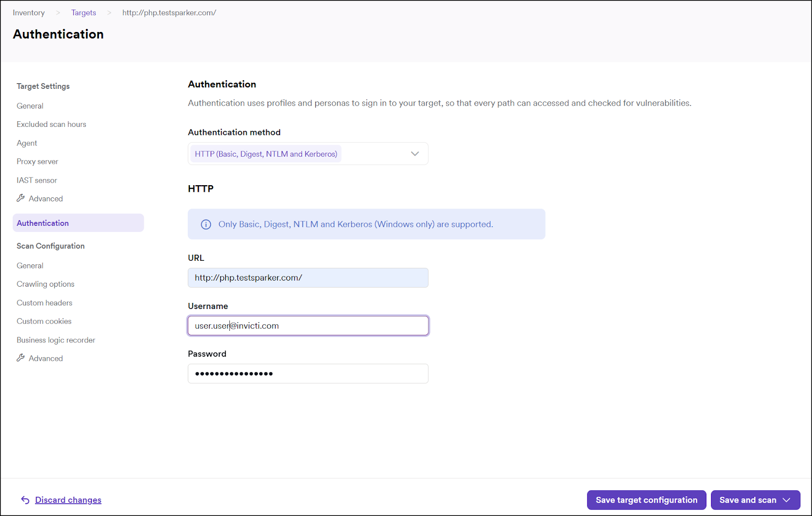Click the Authentication method dropdown arrow
The width and height of the screenshot is (812, 516).
415,153
